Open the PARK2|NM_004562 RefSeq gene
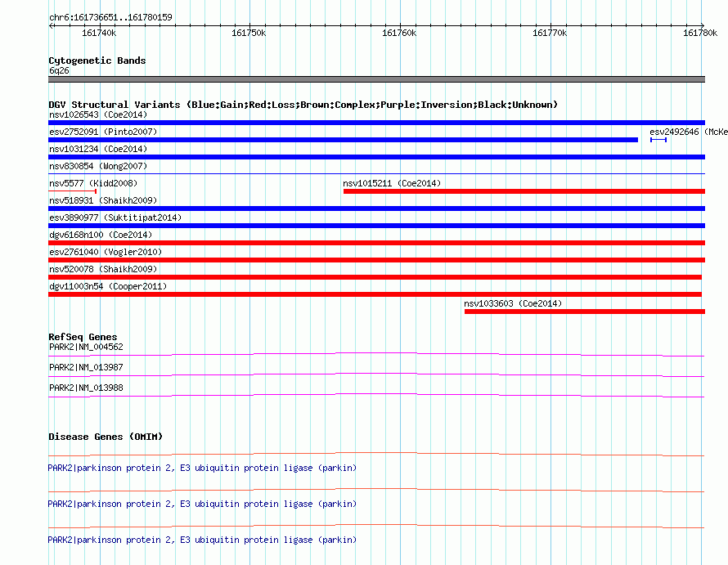 [86, 348]
